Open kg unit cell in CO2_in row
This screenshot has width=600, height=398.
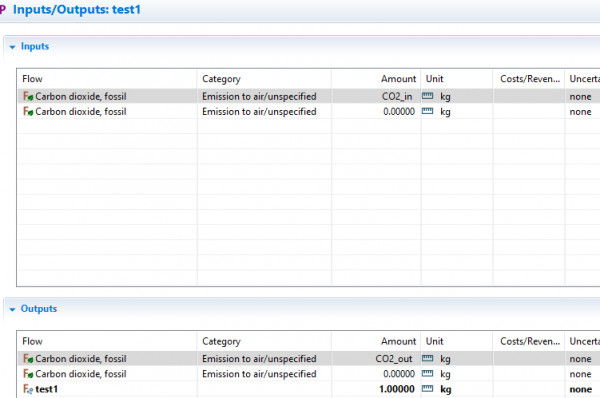(x=457, y=96)
